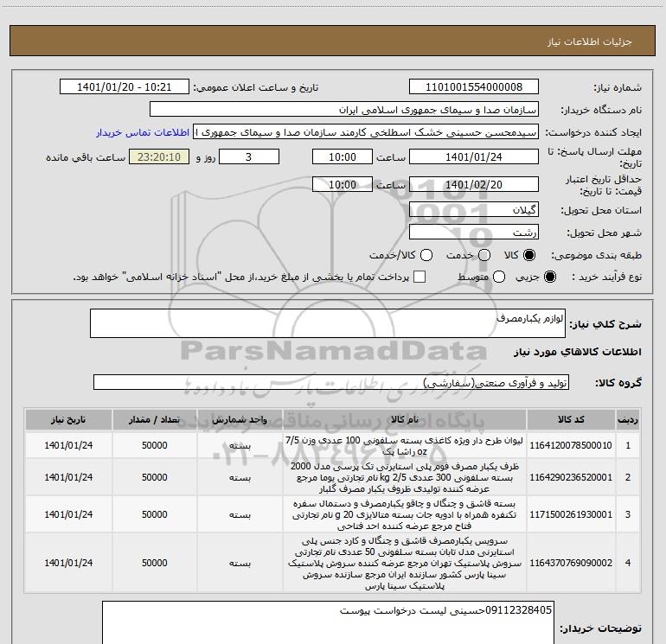Screen dimensions: 666x644
Task: Click product code 1171500261930001
Action: pos(571,514)
